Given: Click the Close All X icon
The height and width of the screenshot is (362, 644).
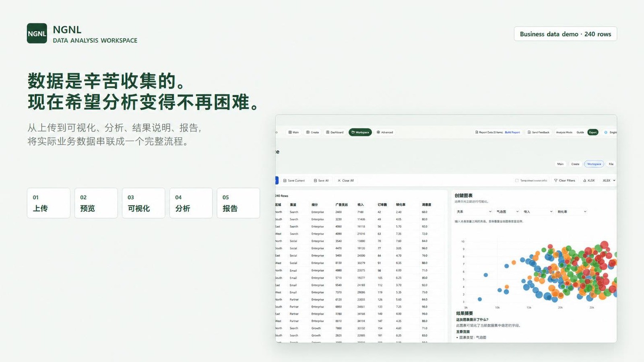Looking at the screenshot, I should click(x=339, y=181).
